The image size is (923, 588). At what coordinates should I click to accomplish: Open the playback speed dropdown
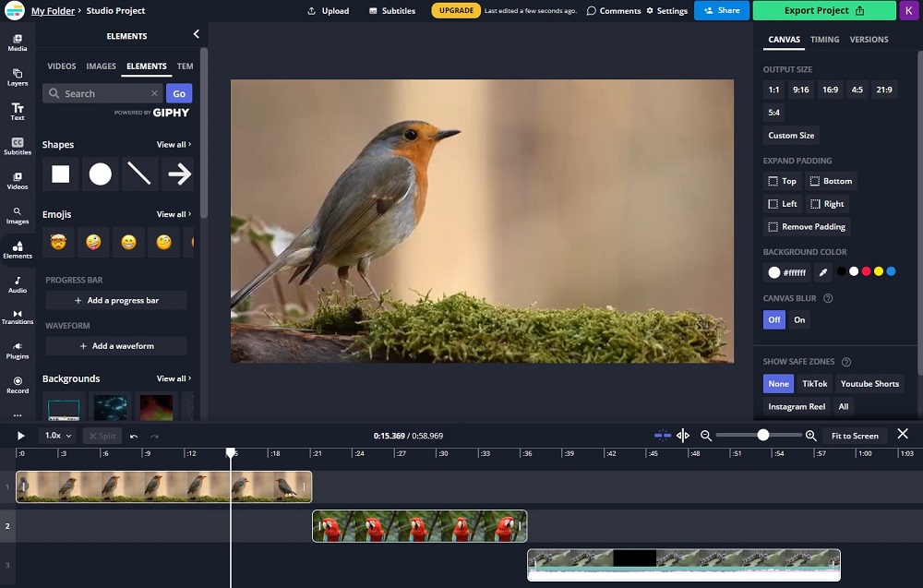57,435
